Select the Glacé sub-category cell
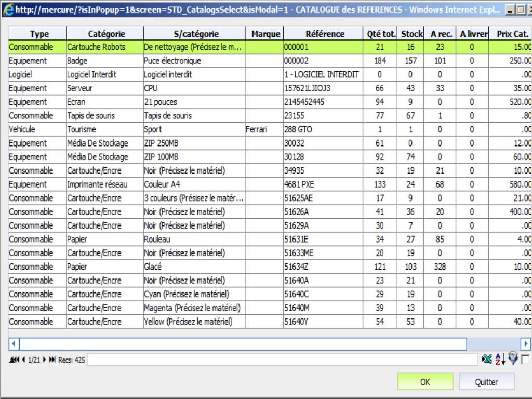 tap(194, 267)
